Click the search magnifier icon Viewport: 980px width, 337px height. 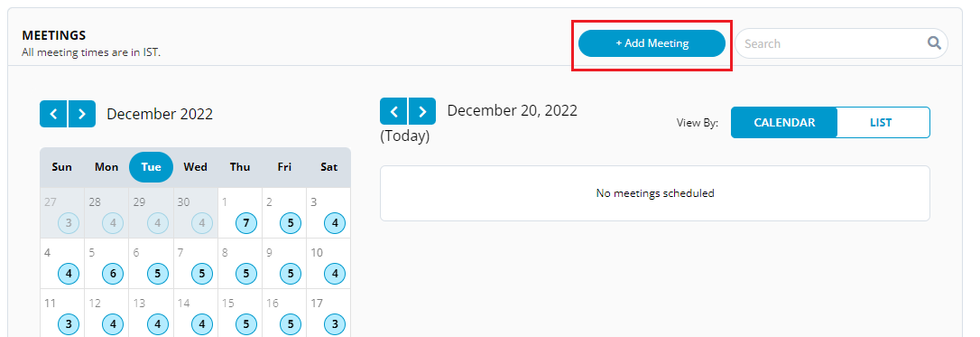pyautogui.click(x=934, y=43)
